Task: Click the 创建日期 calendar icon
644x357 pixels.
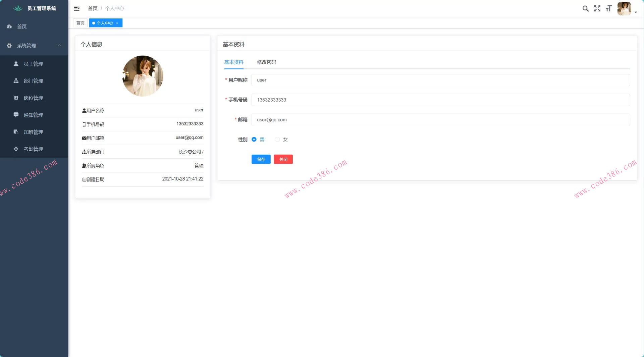Action: (84, 180)
